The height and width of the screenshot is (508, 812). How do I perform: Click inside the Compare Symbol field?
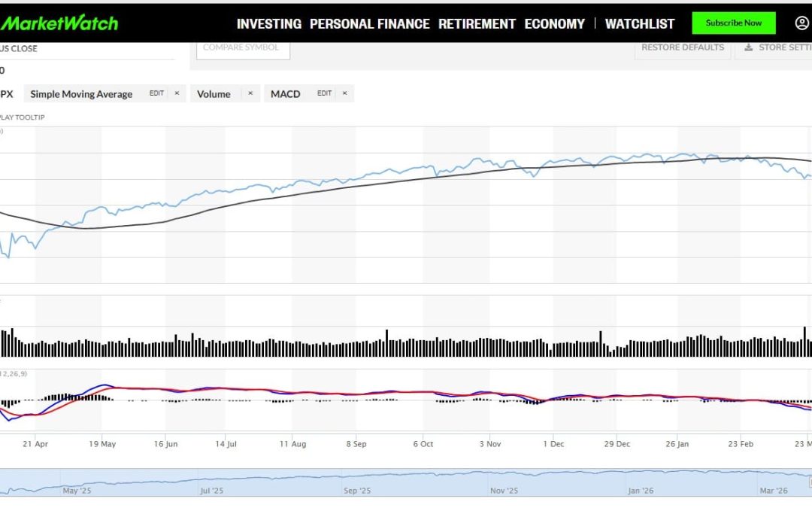coord(242,48)
